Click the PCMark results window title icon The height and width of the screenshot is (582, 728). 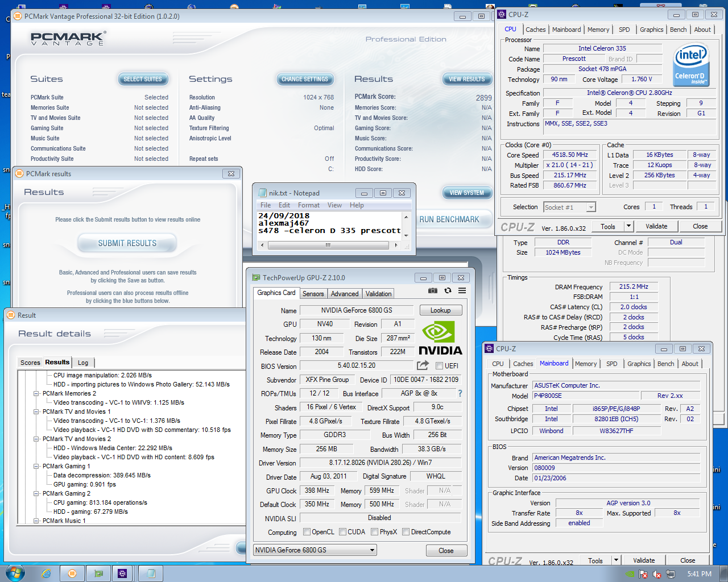click(19, 173)
